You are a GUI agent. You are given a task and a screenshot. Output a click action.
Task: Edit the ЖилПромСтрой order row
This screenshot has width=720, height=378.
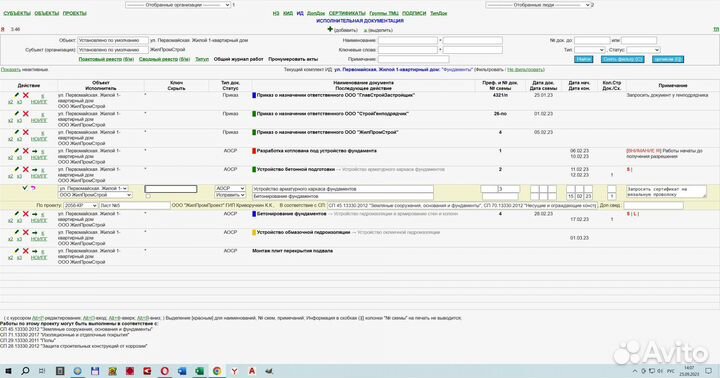(x=17, y=132)
